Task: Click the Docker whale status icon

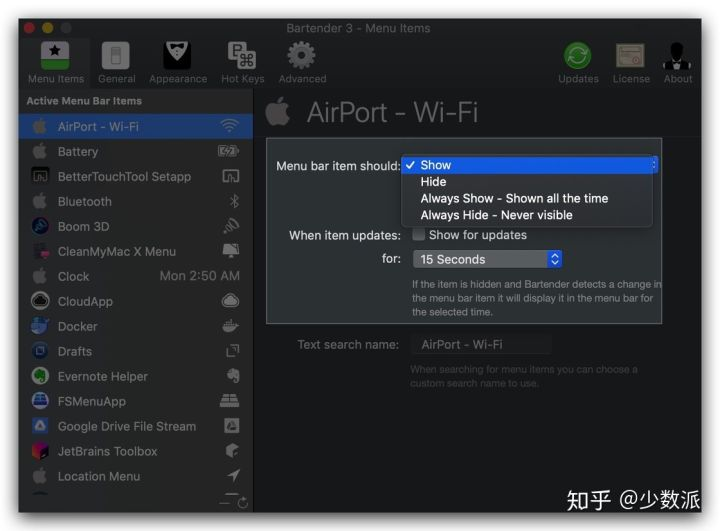Action: (231, 326)
